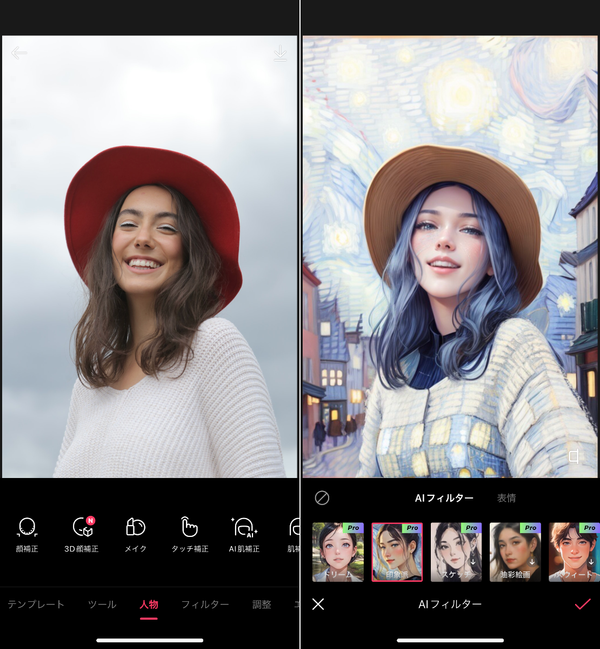This screenshot has width=600, height=649.
Task: Tap the back arrow on the left photo
Action: pos(19,53)
